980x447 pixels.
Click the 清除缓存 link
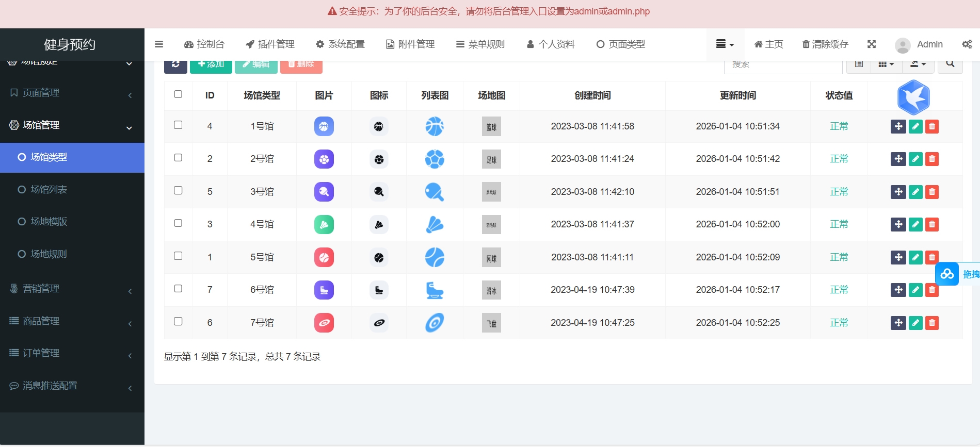point(825,44)
